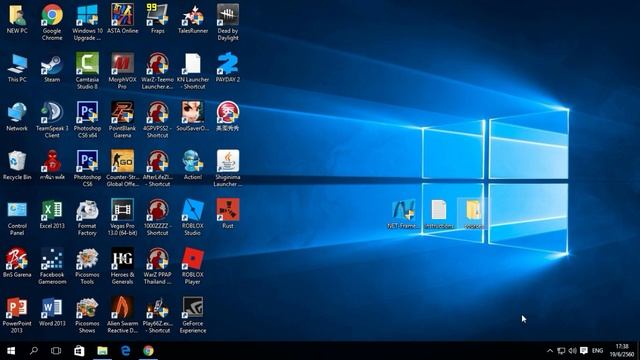Viewport: 640px width, 360px height.
Task: Select the 1000ZZZZ shortcut icon
Action: tap(157, 217)
